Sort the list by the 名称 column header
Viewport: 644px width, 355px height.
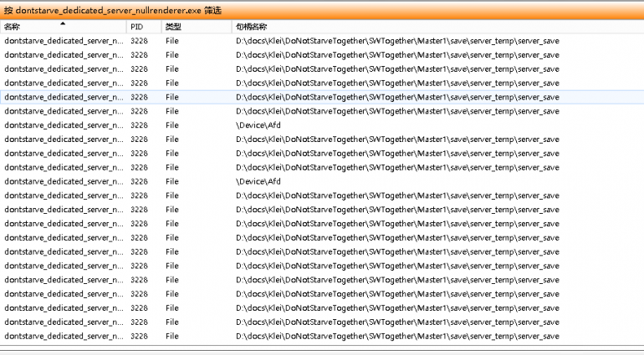[64, 27]
